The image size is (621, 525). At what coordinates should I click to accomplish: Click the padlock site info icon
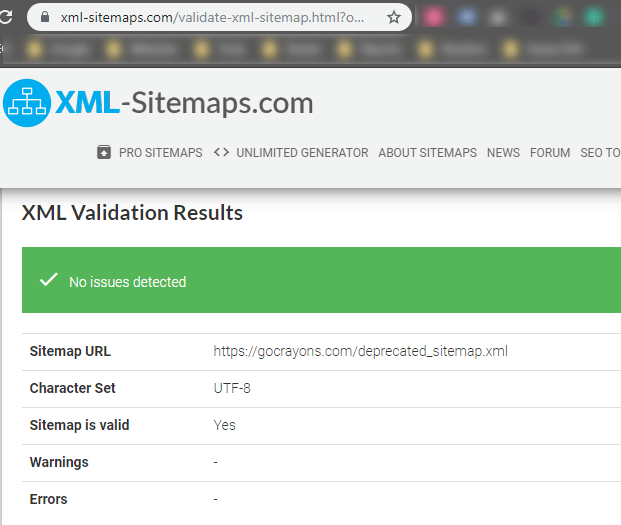(x=45, y=17)
